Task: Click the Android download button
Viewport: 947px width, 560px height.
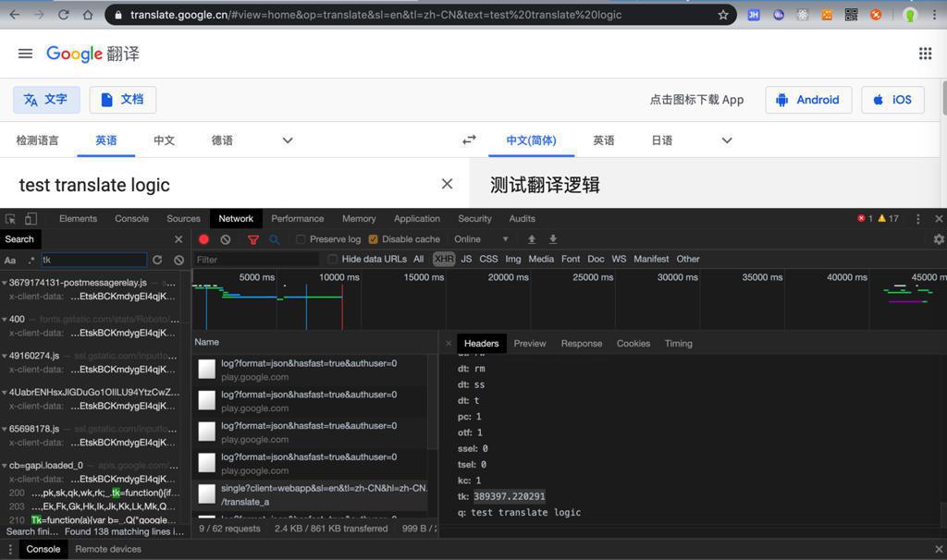Action: point(808,100)
